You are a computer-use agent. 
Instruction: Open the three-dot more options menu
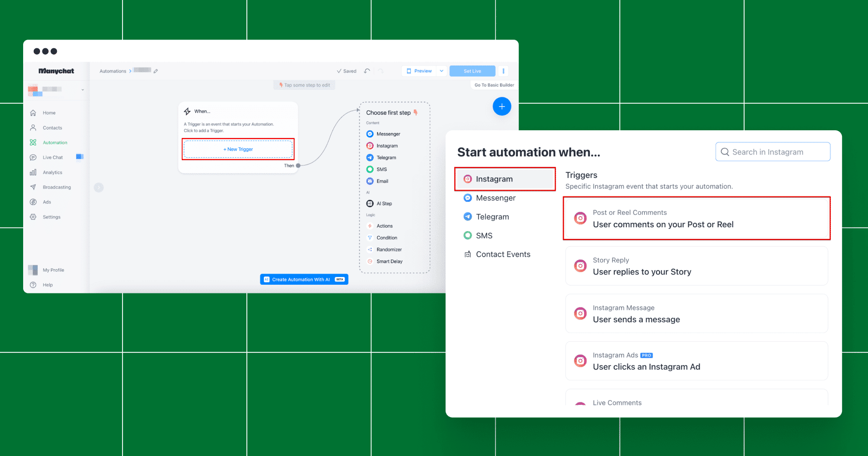pos(503,71)
